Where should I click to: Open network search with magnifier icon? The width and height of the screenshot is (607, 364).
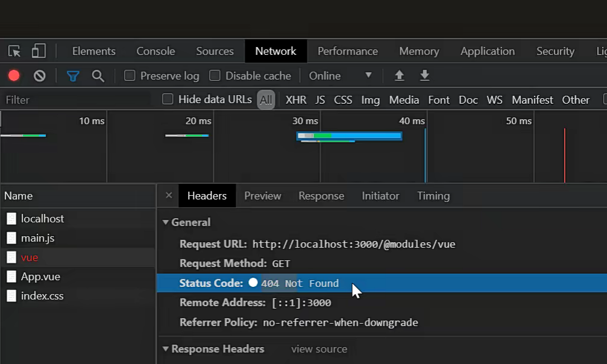tap(98, 75)
